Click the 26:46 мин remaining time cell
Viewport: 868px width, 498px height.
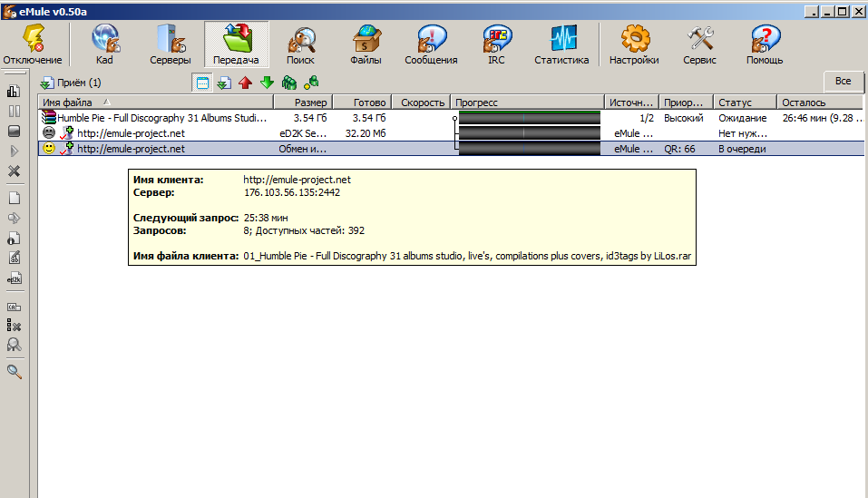(822, 118)
